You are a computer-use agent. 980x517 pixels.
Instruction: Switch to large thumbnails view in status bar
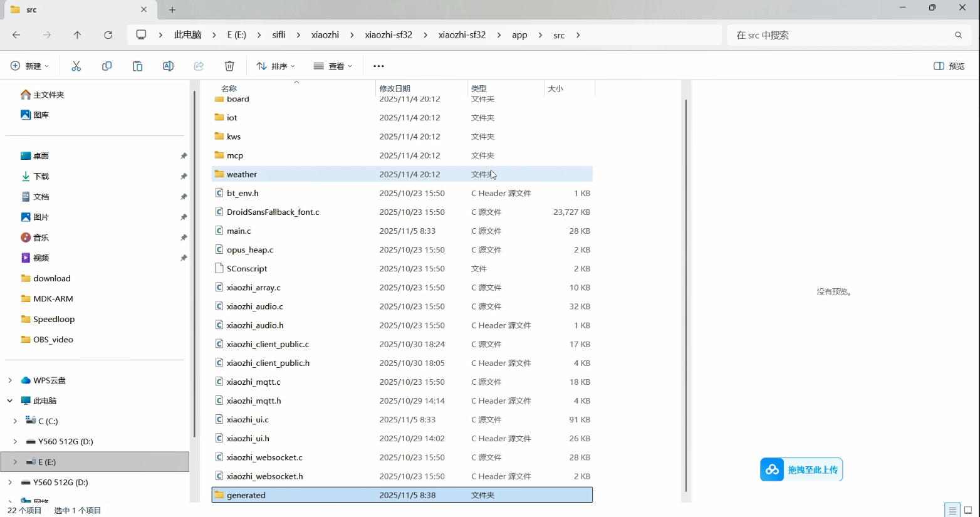click(968, 510)
